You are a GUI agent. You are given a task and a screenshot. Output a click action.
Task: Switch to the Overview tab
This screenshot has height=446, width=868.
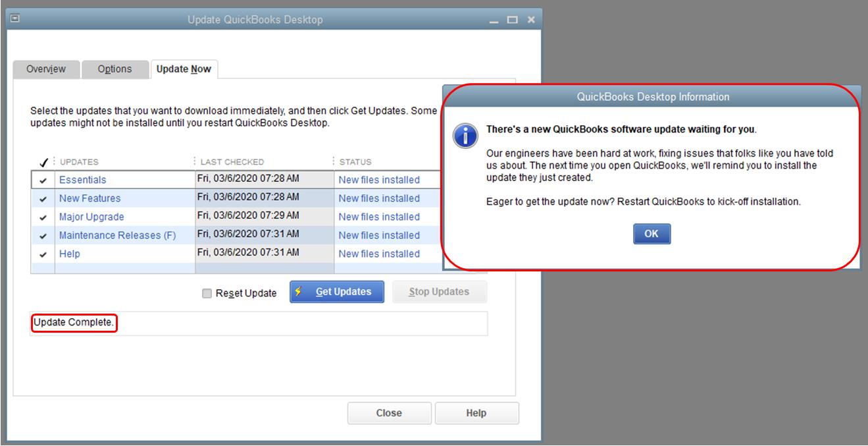click(46, 69)
